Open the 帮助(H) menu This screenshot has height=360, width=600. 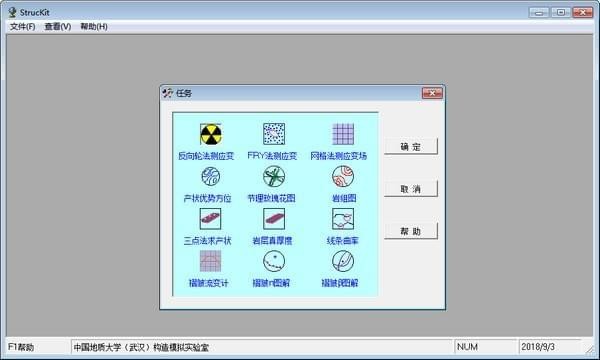click(x=94, y=26)
